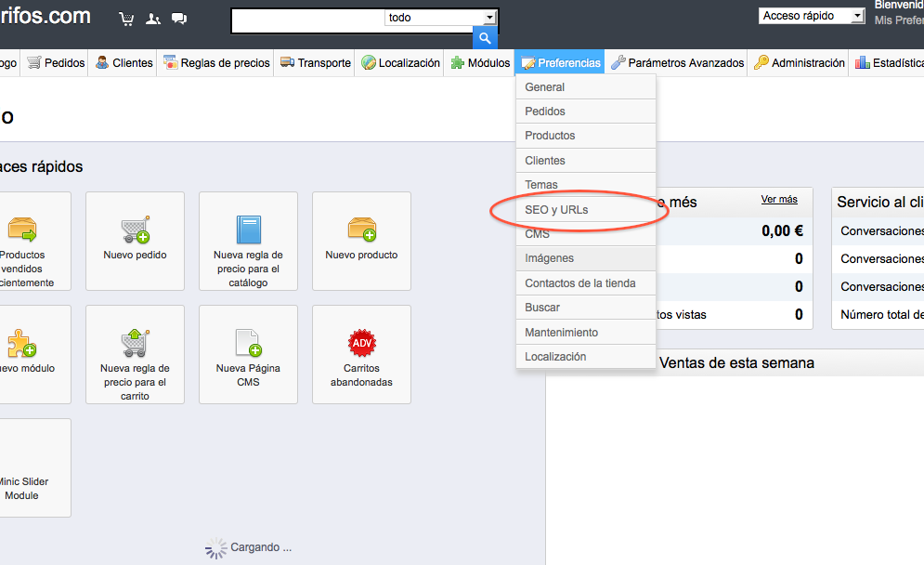Select Pedidos in Preferencias dropdown menu
The height and width of the screenshot is (565, 924).
(x=586, y=112)
